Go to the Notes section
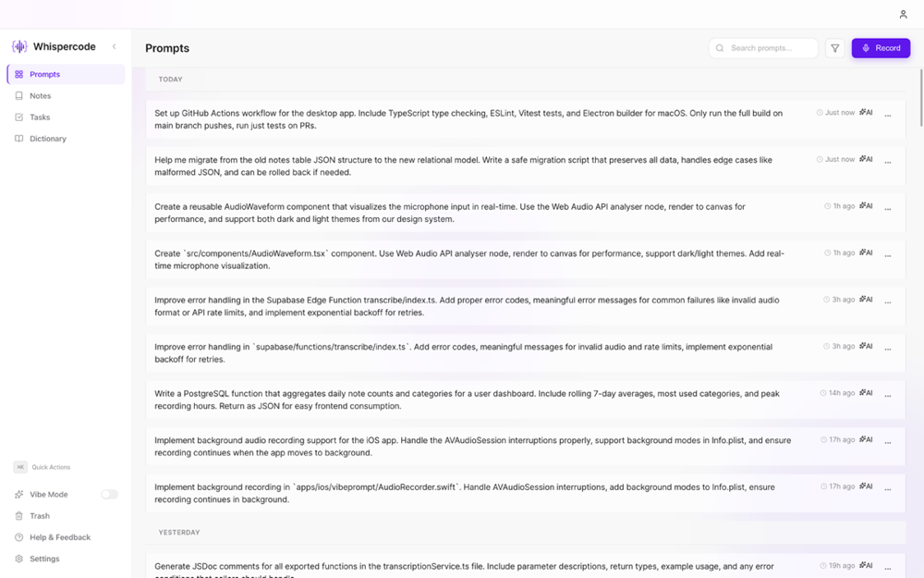Image resolution: width=924 pixels, height=578 pixels. (x=40, y=96)
